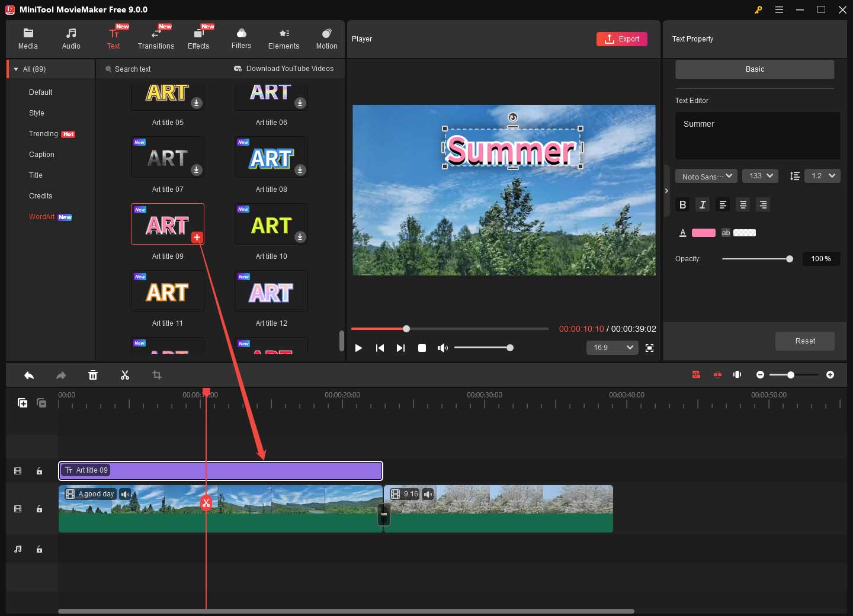
Task: Select the Title text category
Action: click(36, 175)
